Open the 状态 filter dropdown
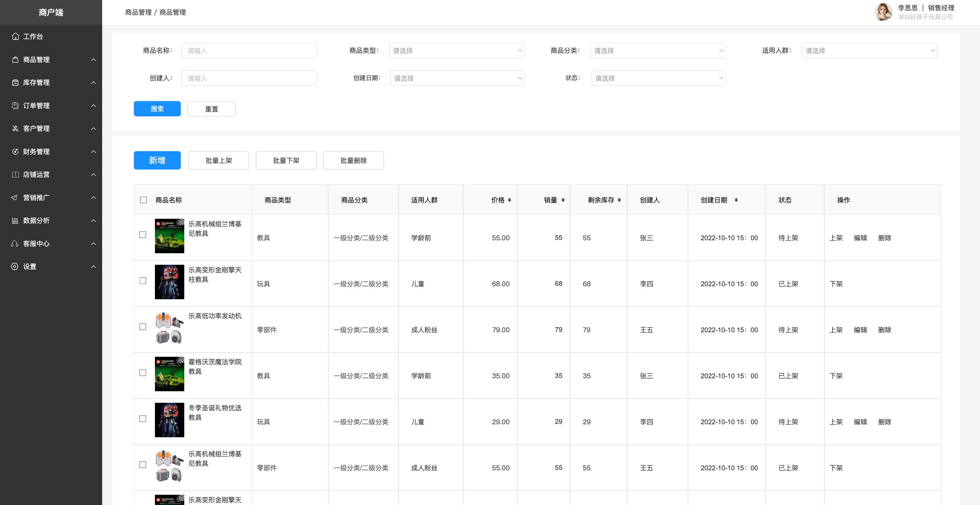The image size is (980, 505). (659, 78)
